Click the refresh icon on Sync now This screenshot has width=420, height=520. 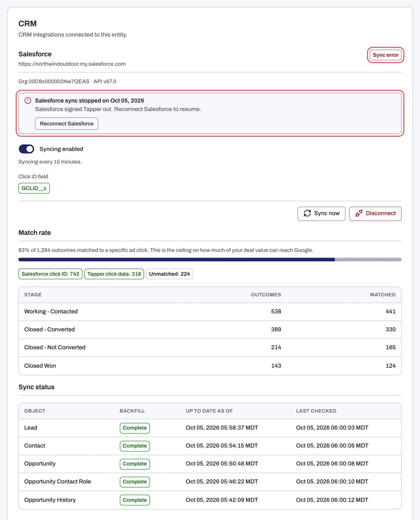click(307, 213)
